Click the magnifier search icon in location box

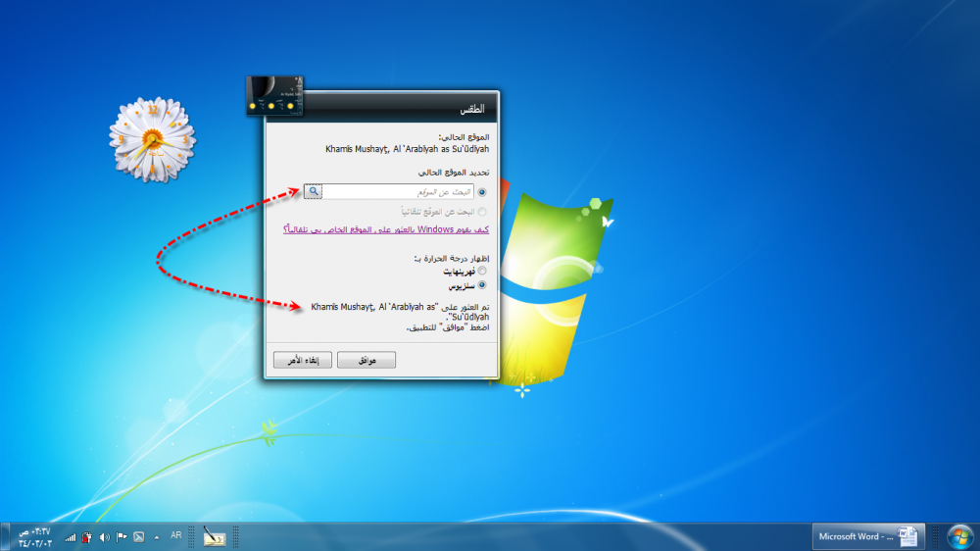coord(313,192)
